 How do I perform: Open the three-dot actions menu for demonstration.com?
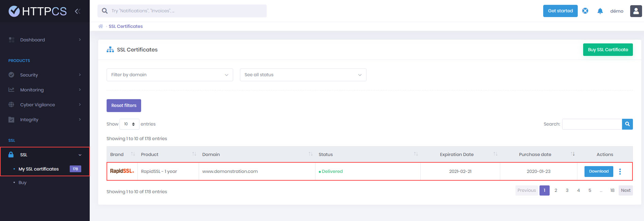[620, 172]
